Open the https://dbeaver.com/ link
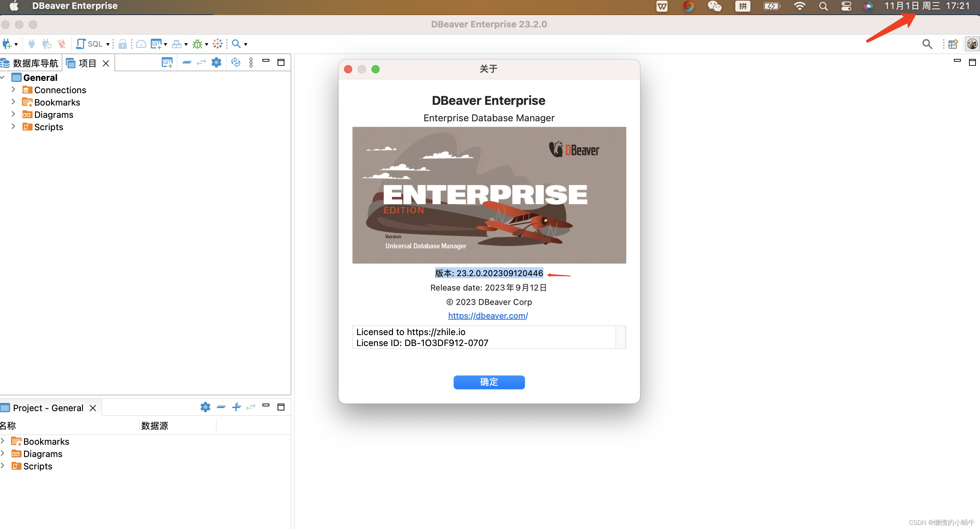The width and height of the screenshot is (980, 529). (488, 316)
